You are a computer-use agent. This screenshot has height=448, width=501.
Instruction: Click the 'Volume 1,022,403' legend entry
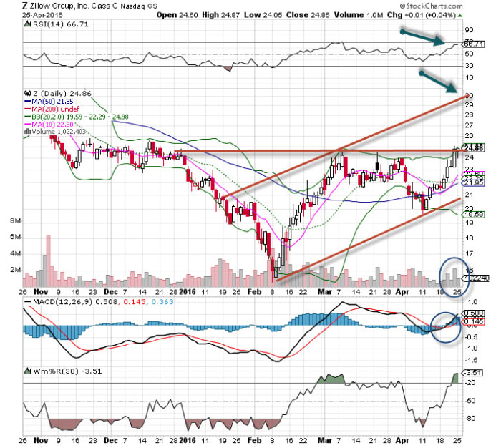coord(59,132)
